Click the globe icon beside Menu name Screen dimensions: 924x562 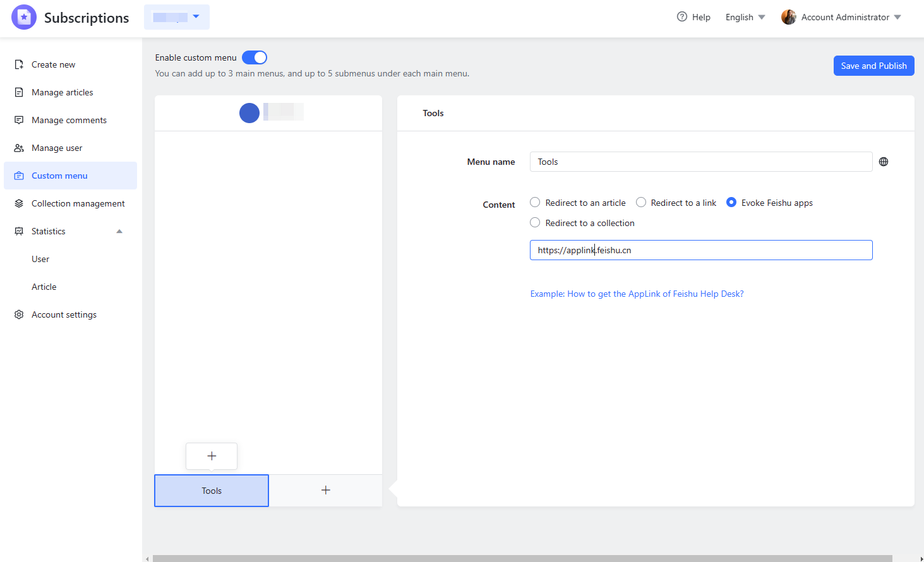click(883, 162)
